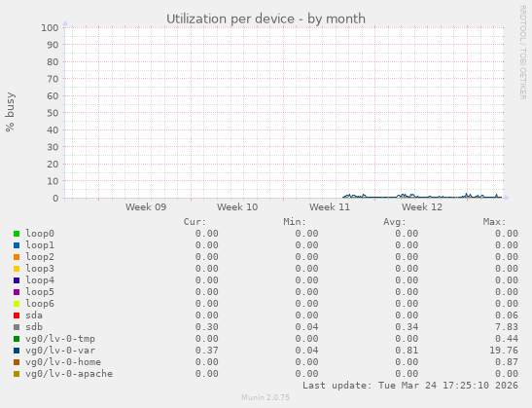Click the vg0/lv-0-apache tan legend swatch
This screenshot has width=532, height=408.
17,374
